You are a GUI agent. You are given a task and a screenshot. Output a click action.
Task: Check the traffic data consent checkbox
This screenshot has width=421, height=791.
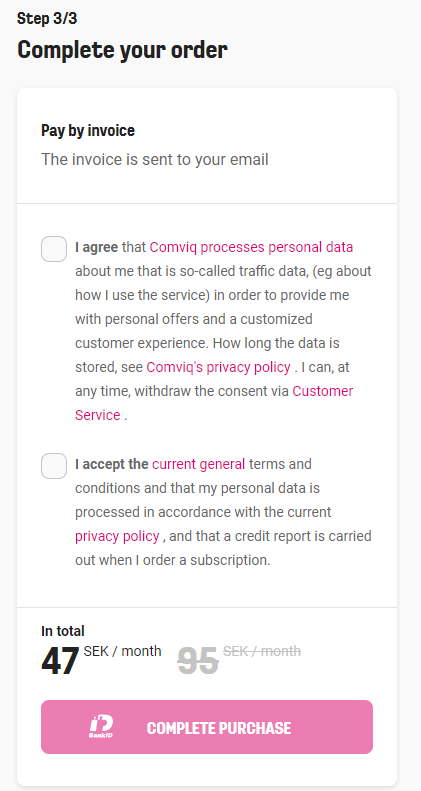tap(54, 249)
